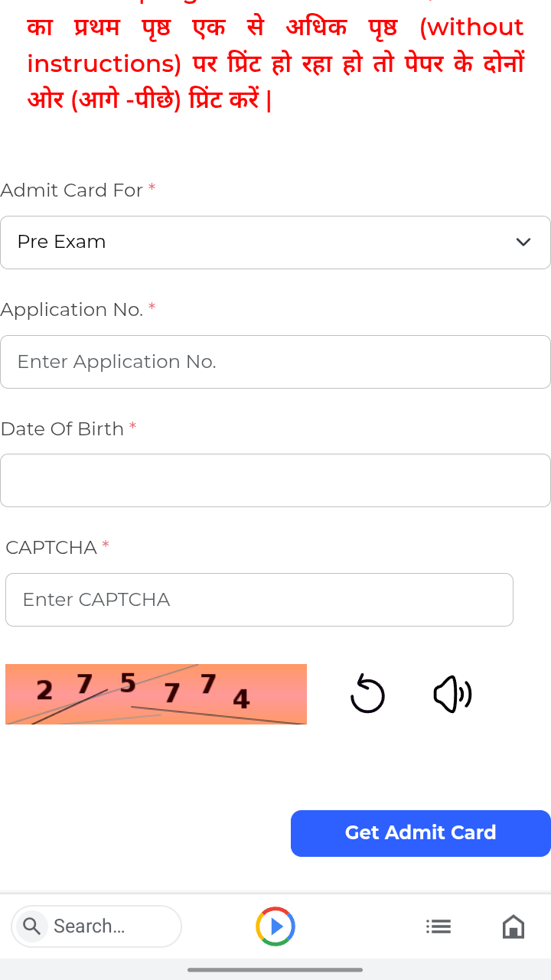The width and height of the screenshot is (551, 980).
Task: Focus the Enter CAPTCHA text field
Action: point(259,600)
